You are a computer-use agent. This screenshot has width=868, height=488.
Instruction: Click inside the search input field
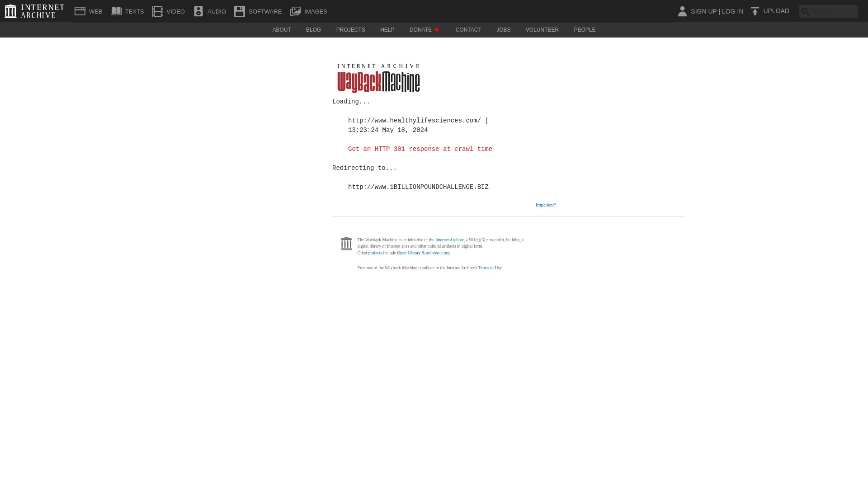[834, 11]
